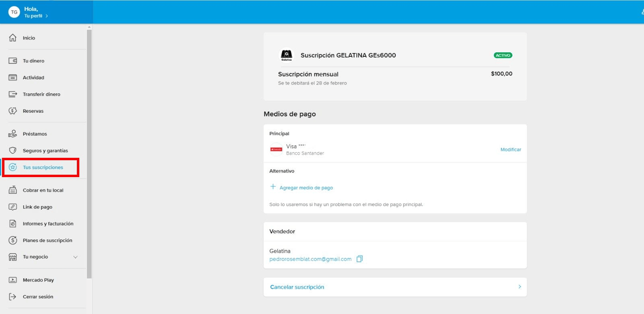Click the Tu perfil link
The height and width of the screenshot is (314, 644).
pos(33,16)
